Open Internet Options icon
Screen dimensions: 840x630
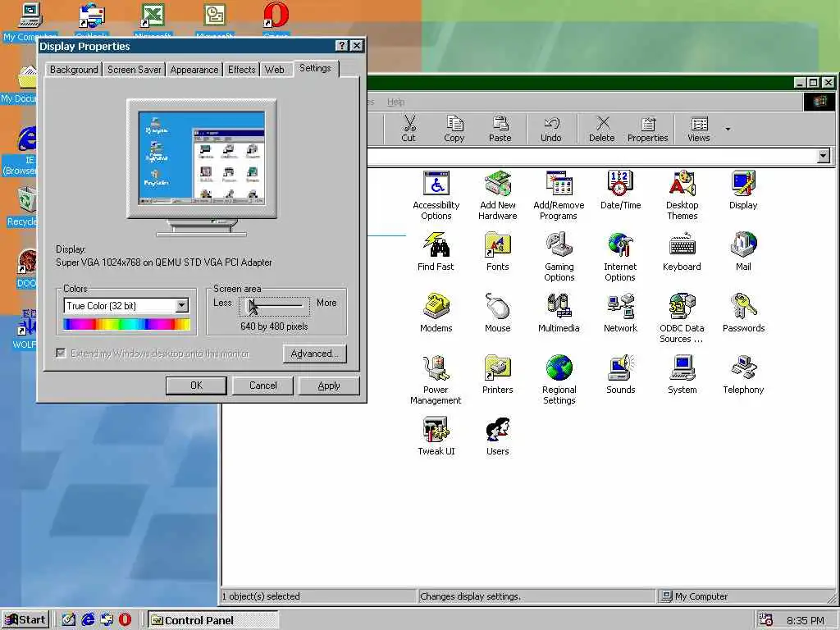[x=620, y=257]
